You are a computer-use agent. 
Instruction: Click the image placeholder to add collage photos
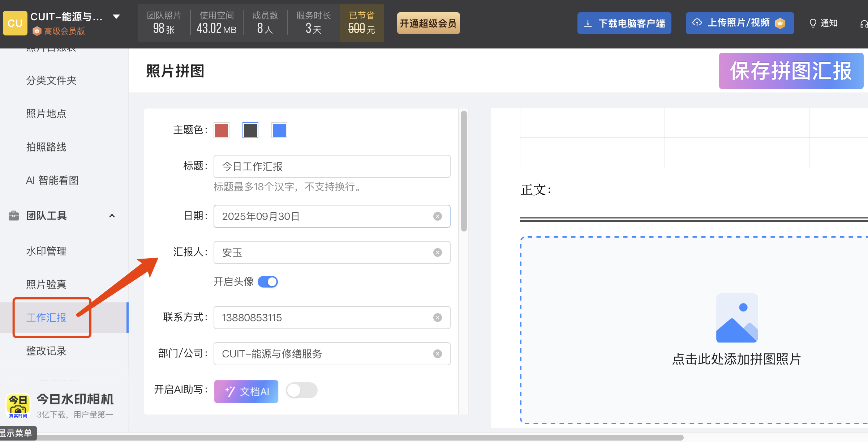click(736, 318)
